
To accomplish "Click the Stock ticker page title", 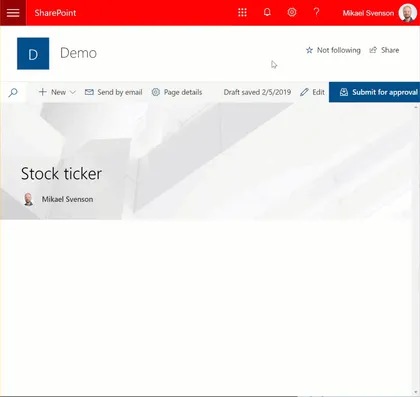I will click(x=61, y=174).
